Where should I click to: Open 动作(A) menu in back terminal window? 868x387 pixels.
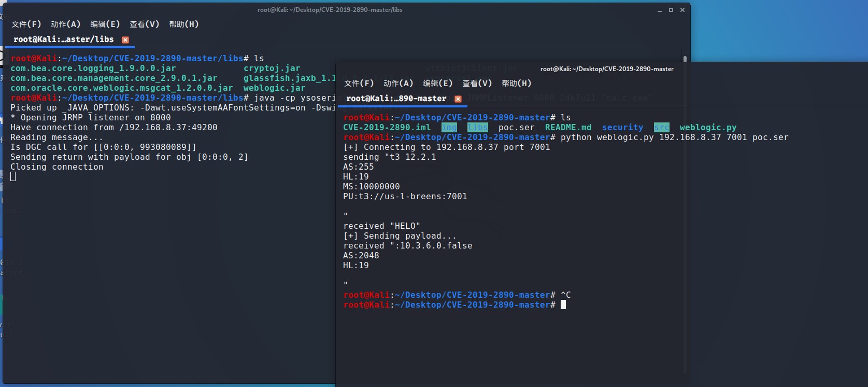click(x=65, y=24)
